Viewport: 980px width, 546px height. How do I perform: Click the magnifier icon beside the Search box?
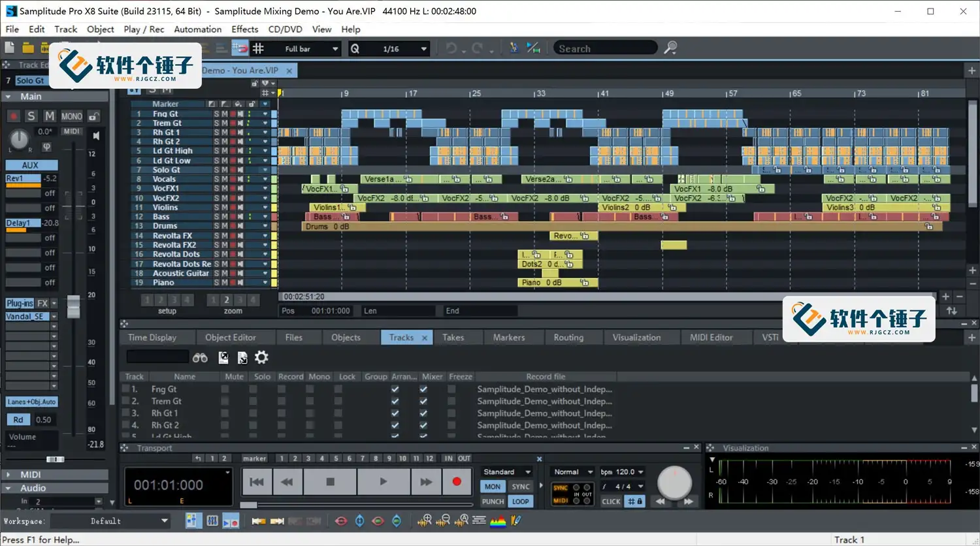click(670, 48)
